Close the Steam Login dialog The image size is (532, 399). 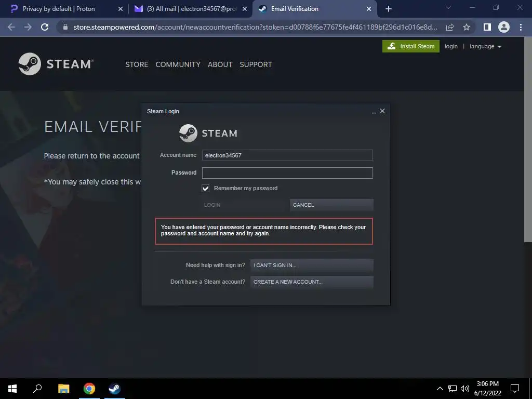pos(382,111)
